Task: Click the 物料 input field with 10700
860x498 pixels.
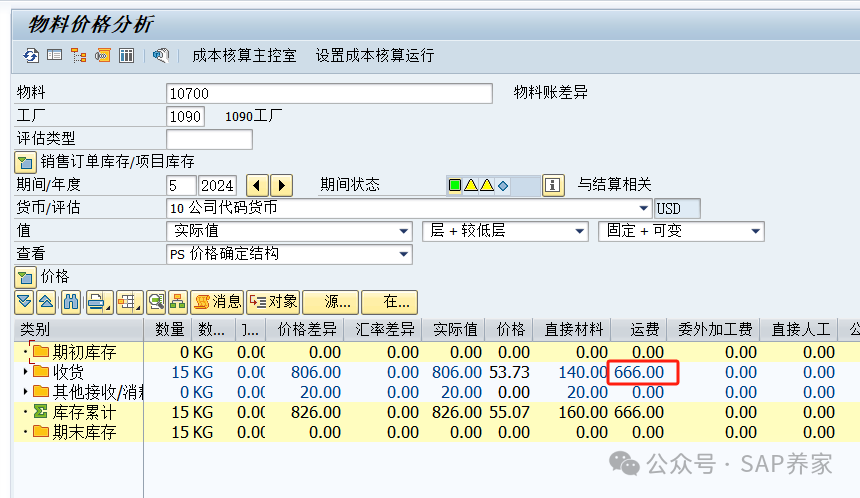Action: tap(329, 93)
